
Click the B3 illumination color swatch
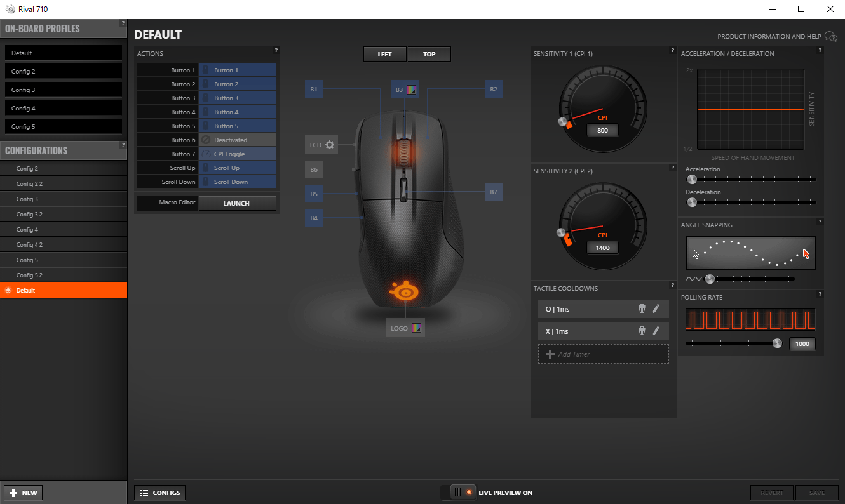411,90
